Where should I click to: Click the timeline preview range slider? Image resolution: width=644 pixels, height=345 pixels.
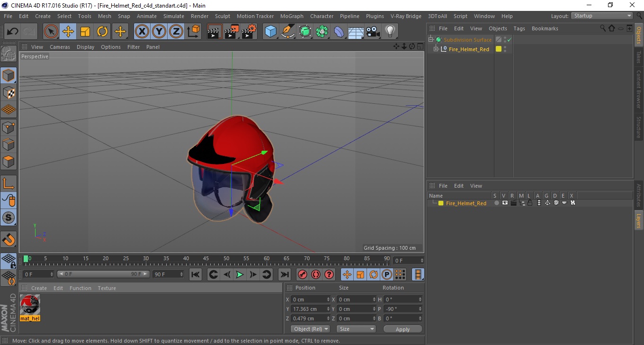(103, 274)
